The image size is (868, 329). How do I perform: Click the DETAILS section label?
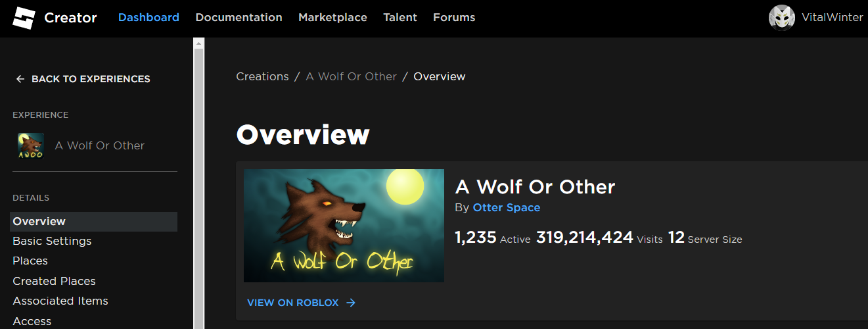tap(31, 198)
